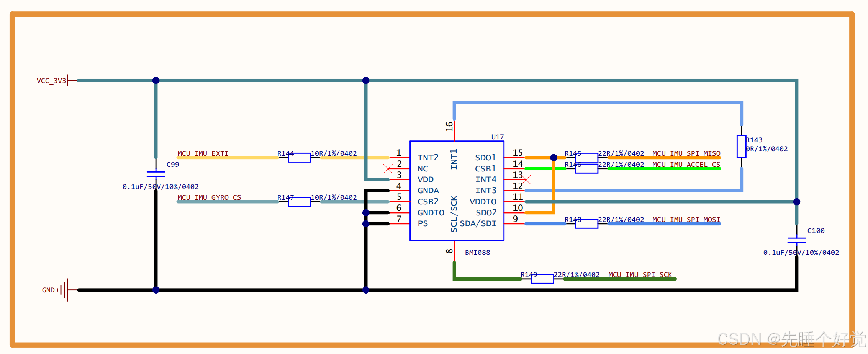
Task: Click the R145 resistor symbol
Action: click(x=586, y=158)
